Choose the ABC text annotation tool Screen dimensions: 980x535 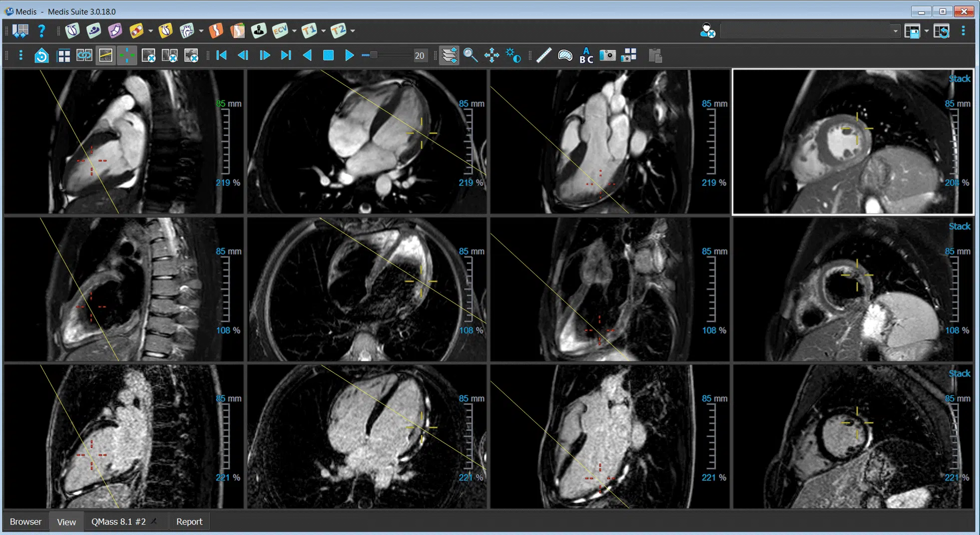(586, 55)
